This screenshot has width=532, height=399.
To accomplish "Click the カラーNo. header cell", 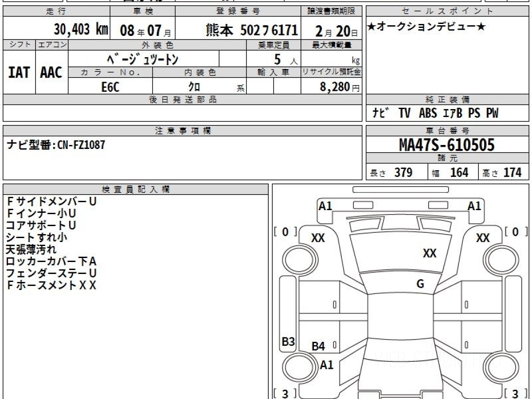I will pos(110,73).
